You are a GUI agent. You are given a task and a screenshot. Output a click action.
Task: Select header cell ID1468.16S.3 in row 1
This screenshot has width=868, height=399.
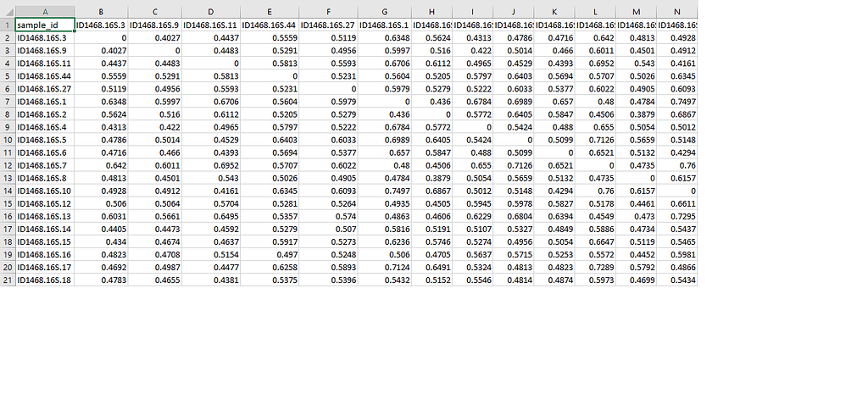click(x=102, y=25)
